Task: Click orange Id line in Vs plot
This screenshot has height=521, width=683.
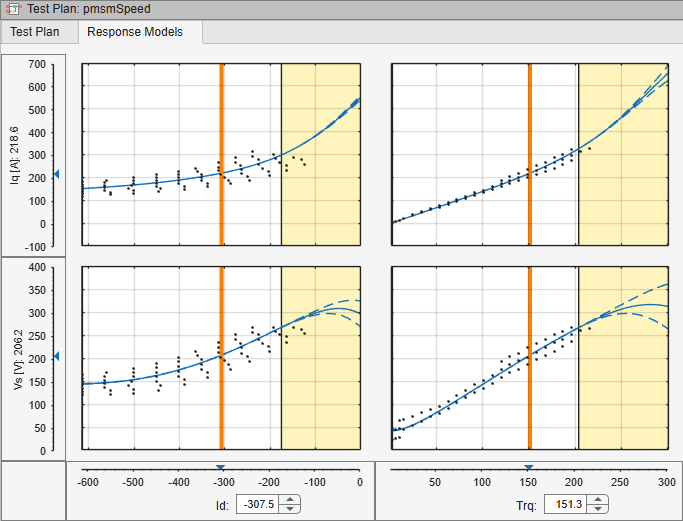Action: pos(221,358)
